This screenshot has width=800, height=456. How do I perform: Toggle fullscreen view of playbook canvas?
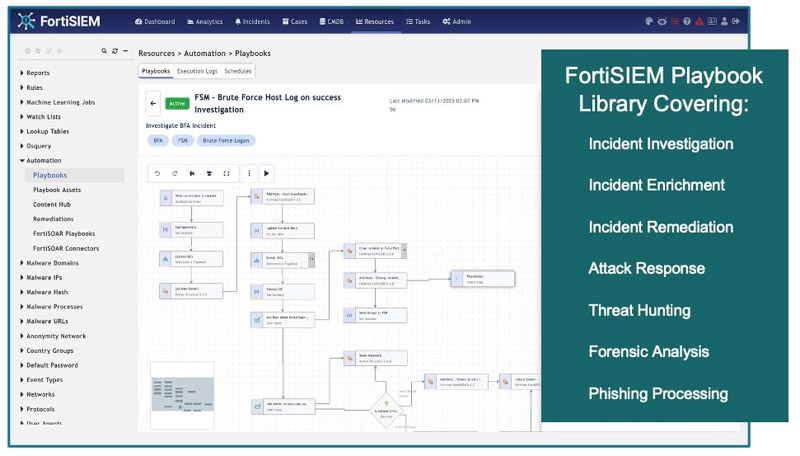coord(227,173)
